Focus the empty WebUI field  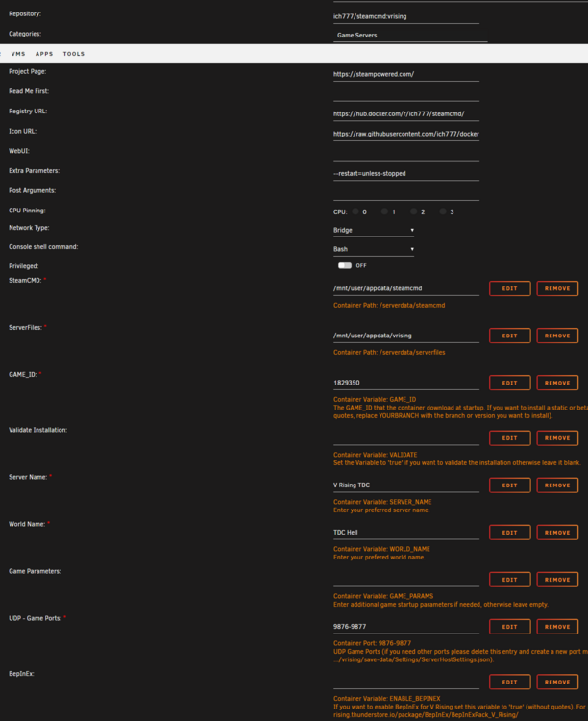point(406,154)
